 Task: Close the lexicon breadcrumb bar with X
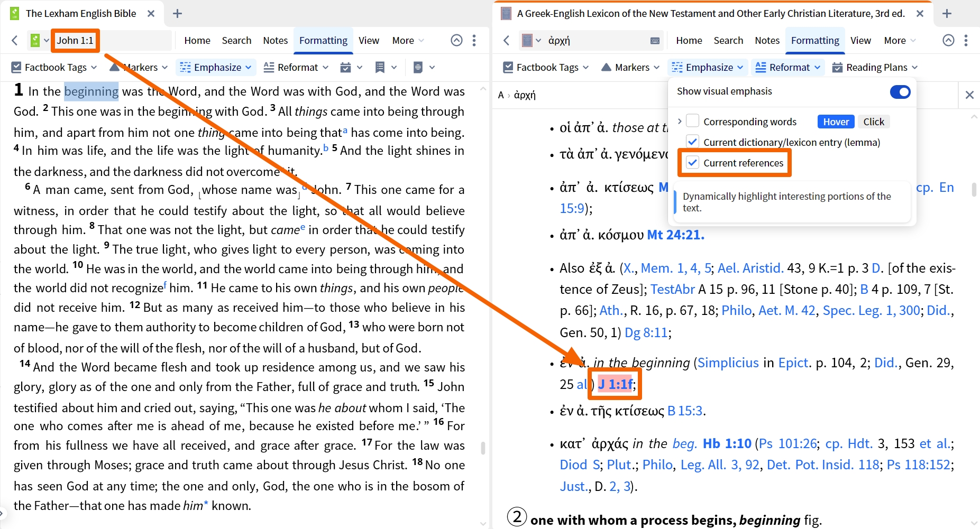969,95
